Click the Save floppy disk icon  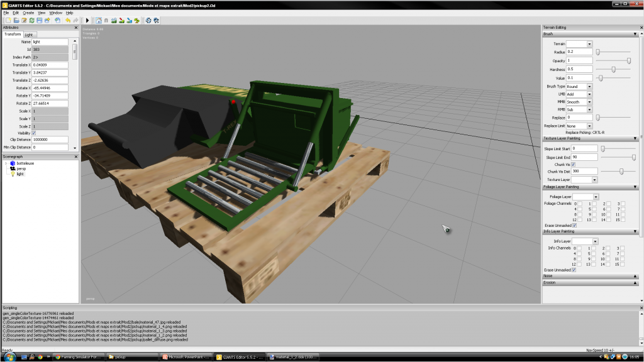click(x=40, y=20)
